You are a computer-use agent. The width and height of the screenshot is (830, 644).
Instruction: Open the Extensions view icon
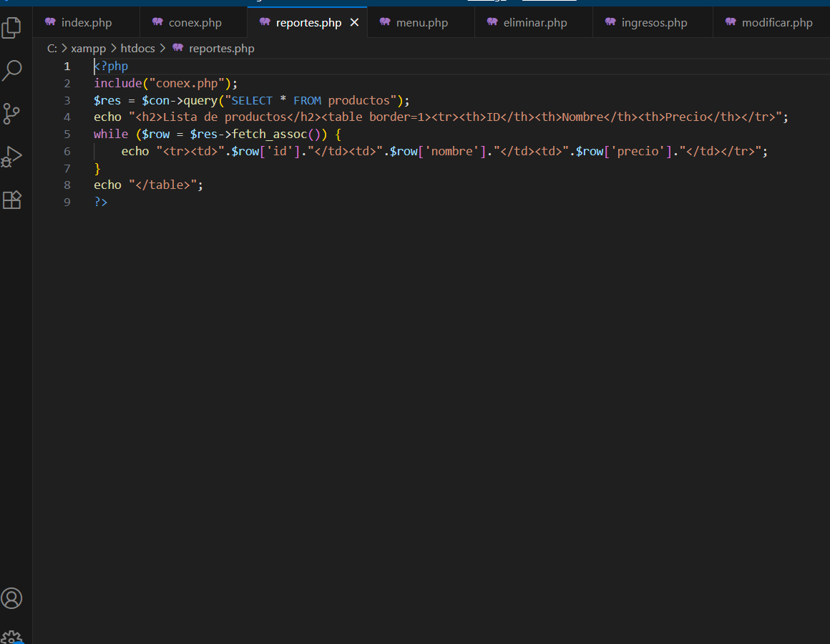[x=12, y=200]
